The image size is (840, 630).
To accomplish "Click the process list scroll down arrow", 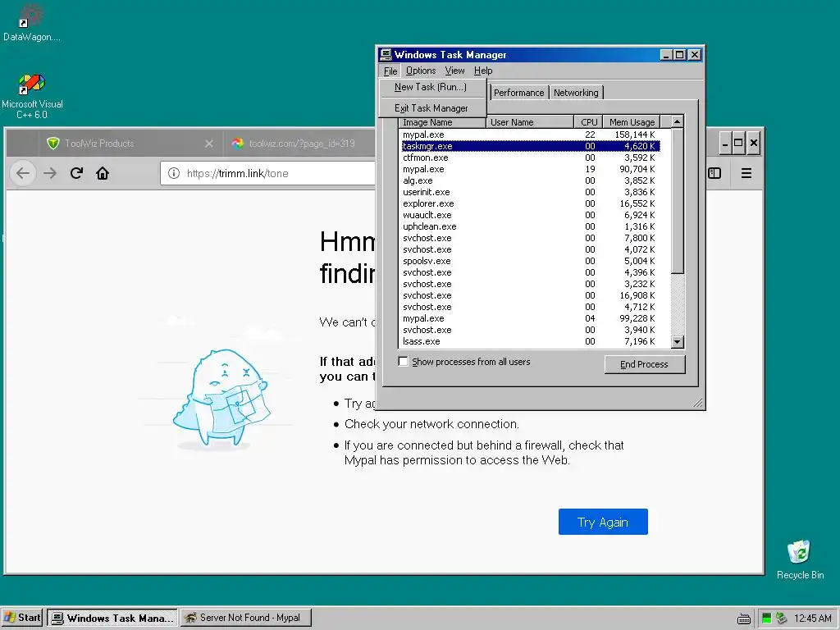I will point(677,342).
